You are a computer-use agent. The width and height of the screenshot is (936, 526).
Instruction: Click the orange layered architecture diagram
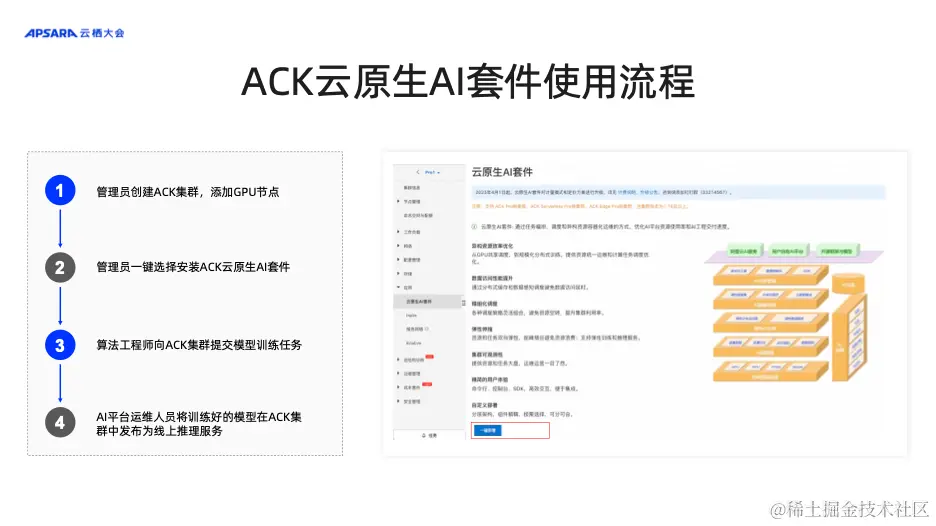793,313
